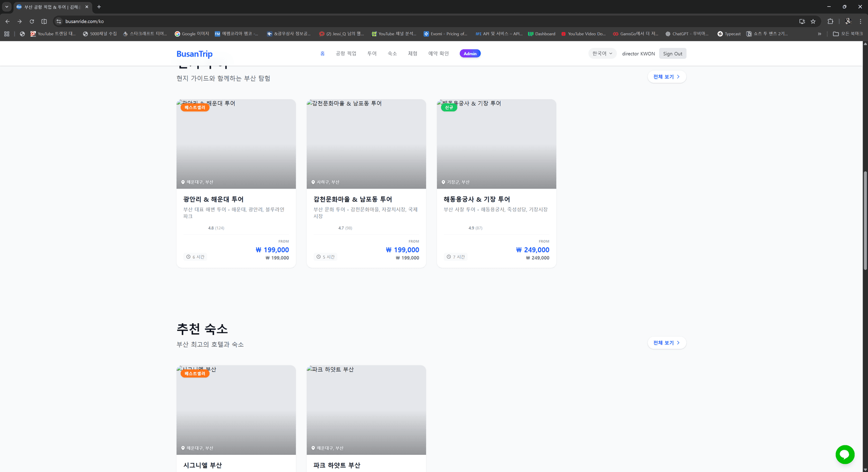
Task: Open the 숙소 navigation item
Action: click(392, 53)
